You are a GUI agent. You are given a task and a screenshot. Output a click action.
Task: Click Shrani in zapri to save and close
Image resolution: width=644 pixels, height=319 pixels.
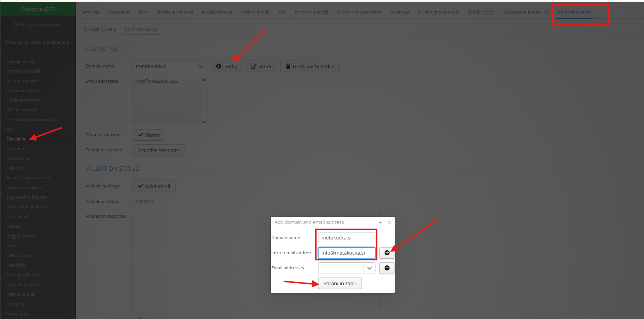[x=340, y=283]
